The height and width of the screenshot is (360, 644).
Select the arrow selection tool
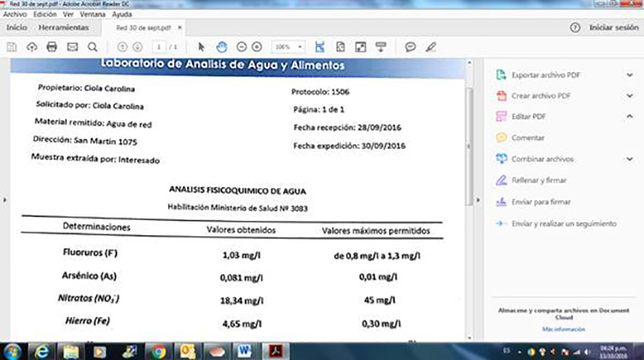(x=201, y=47)
